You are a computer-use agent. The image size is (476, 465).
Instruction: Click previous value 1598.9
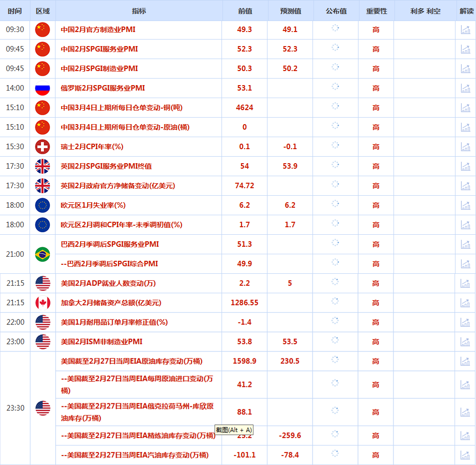click(244, 361)
